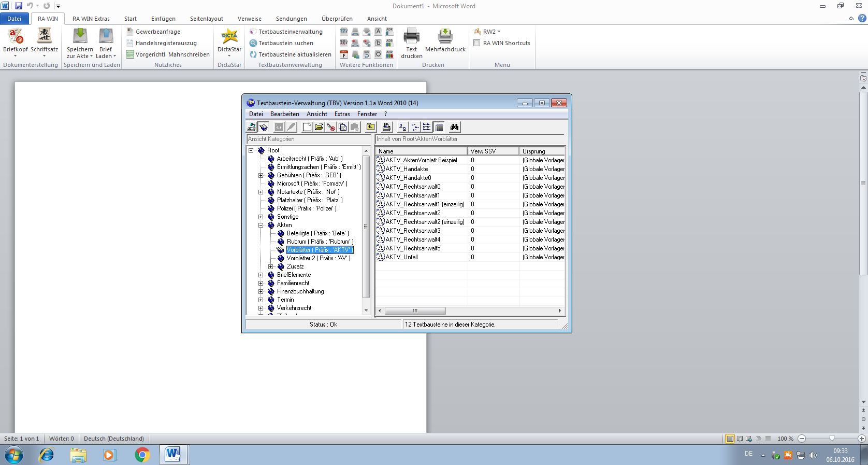
Task: Click the printer icon in TBV toolbar
Action: point(386,127)
